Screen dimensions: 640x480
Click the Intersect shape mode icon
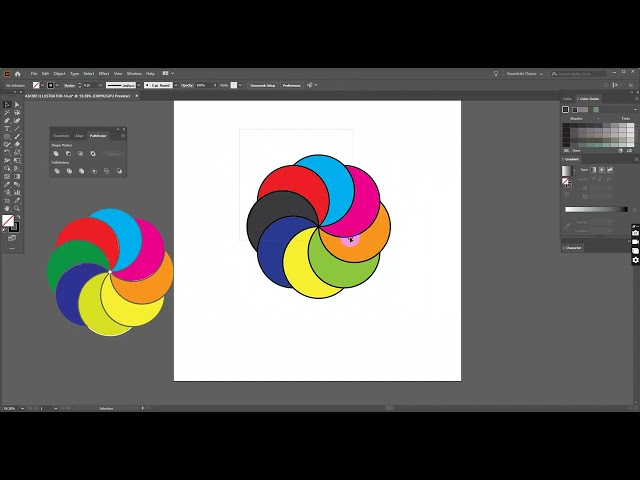tap(80, 153)
